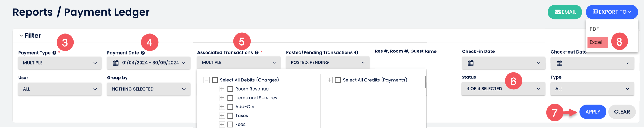Screen dimensions: 644x128
Task: Open the Payment Type dropdown
Action: point(60,63)
